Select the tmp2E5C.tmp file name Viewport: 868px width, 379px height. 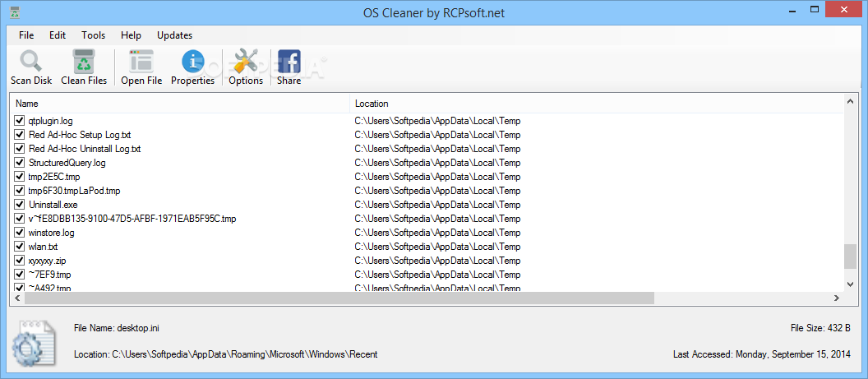pyautogui.click(x=53, y=177)
